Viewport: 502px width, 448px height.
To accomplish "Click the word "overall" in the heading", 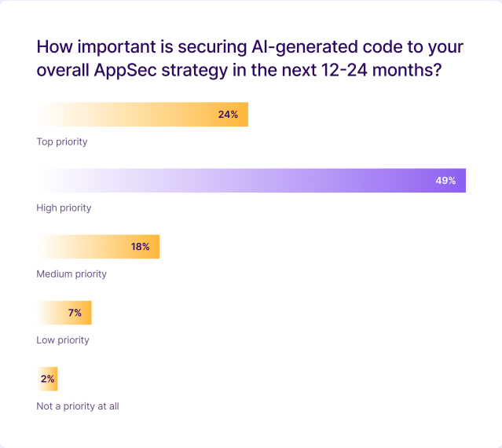I will (x=63, y=69).
